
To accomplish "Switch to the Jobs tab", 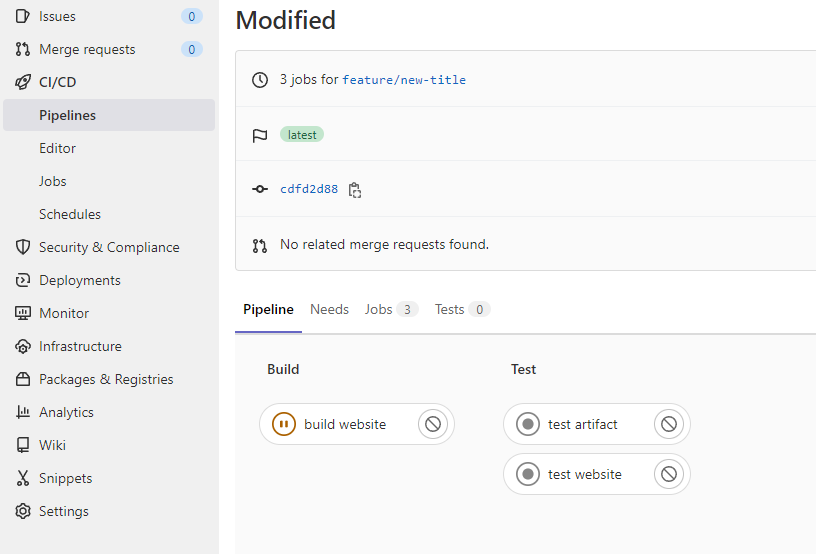I will tap(379, 310).
